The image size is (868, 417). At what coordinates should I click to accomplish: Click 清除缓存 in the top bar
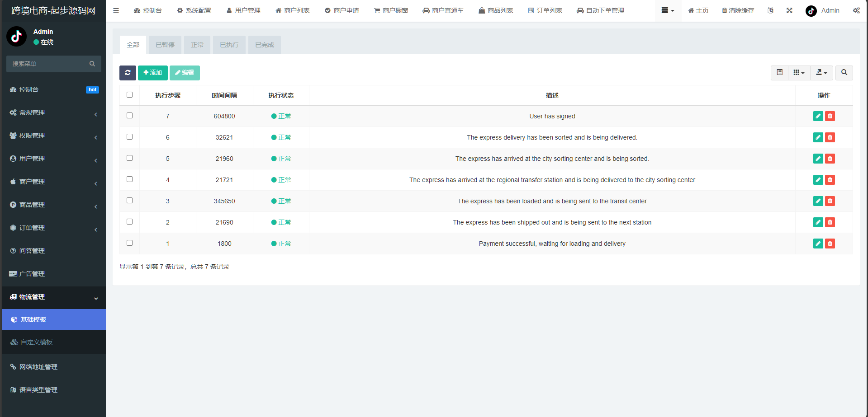pyautogui.click(x=738, y=10)
